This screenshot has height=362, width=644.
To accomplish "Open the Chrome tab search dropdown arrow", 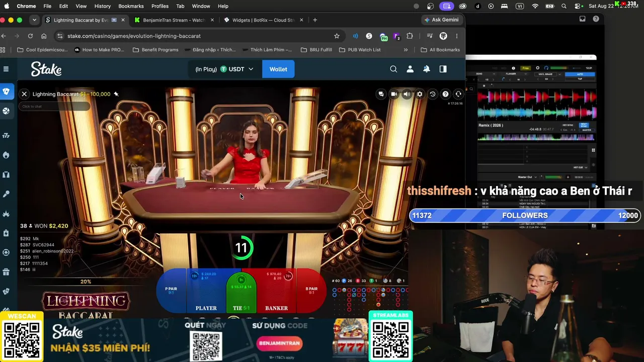I will [34, 20].
